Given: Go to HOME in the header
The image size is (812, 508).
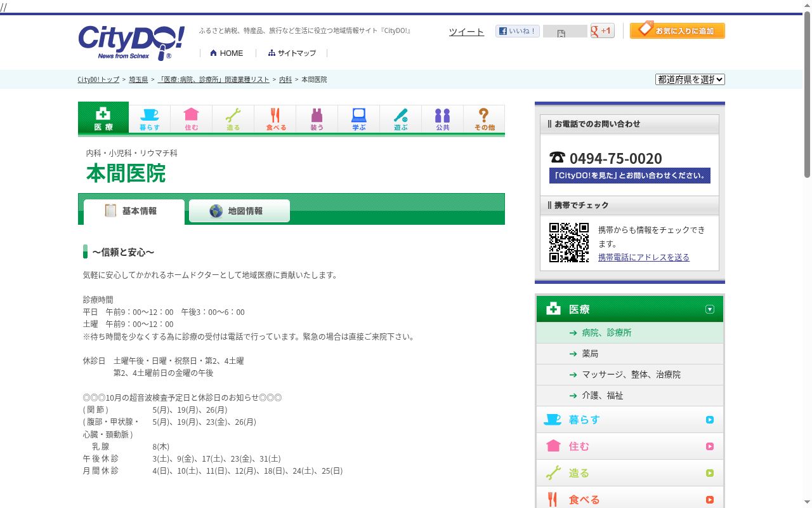Looking at the screenshot, I should coord(226,53).
